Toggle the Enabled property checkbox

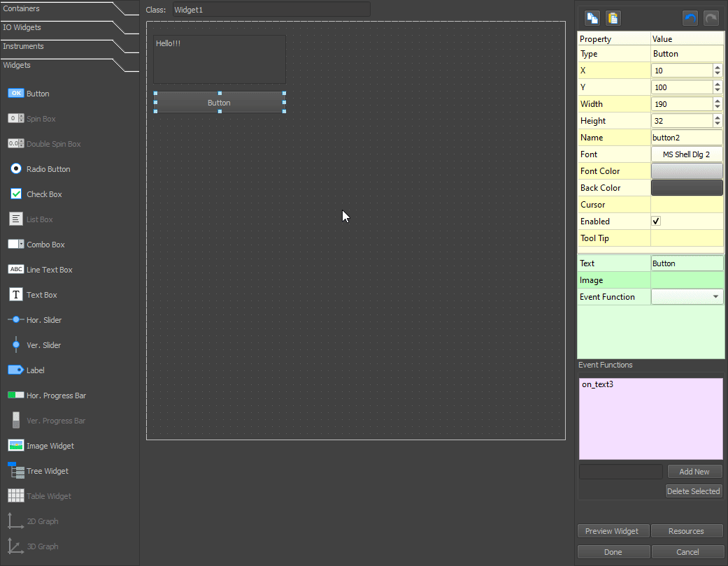[x=656, y=221]
